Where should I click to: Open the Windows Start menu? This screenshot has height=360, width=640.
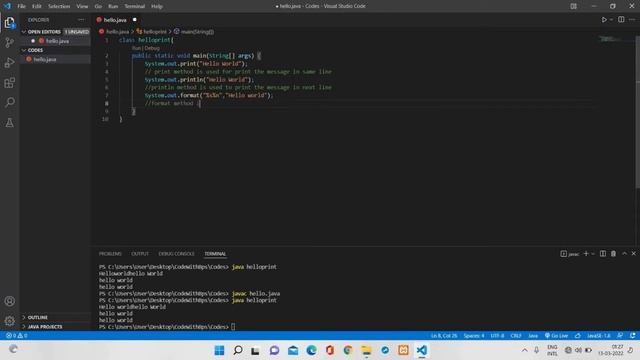(x=219, y=350)
